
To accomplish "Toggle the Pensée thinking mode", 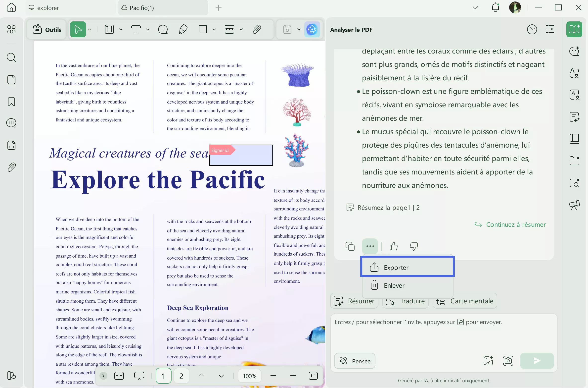I will point(355,361).
